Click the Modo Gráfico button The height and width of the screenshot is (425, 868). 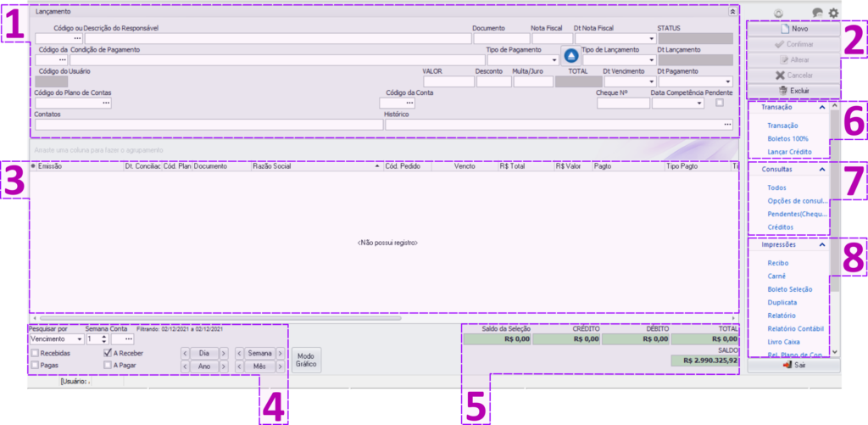click(305, 360)
